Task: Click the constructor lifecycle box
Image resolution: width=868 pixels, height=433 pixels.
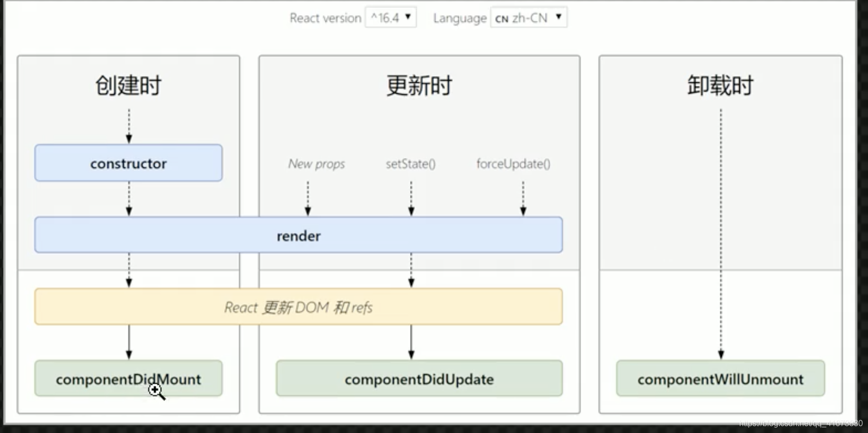Action: pos(128,163)
